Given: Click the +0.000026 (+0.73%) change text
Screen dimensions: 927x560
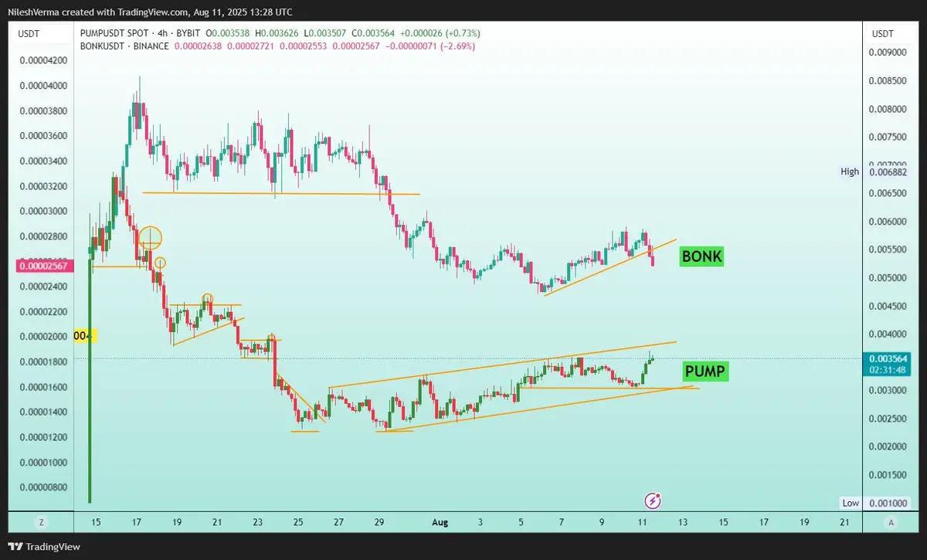Looking at the screenshot, I should [442, 33].
